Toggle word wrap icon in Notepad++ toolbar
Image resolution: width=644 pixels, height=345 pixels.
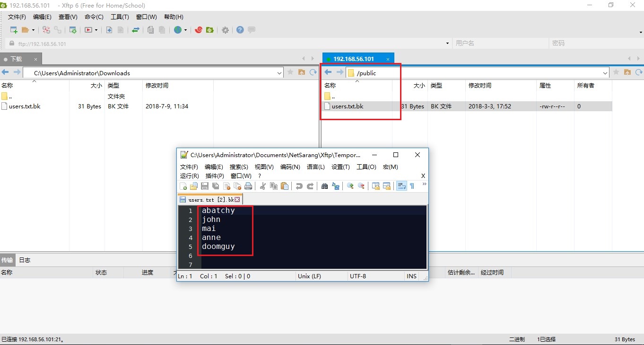point(401,186)
